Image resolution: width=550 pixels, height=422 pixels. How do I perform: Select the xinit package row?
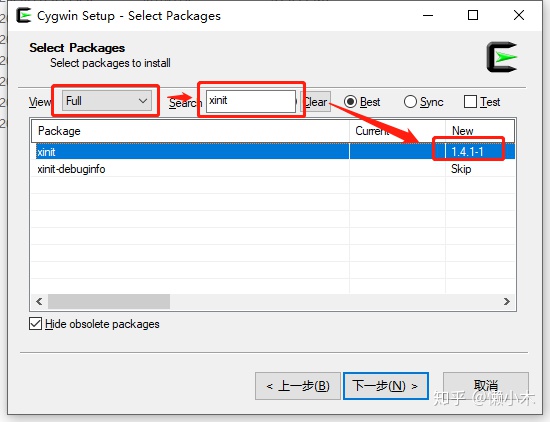tap(274, 152)
